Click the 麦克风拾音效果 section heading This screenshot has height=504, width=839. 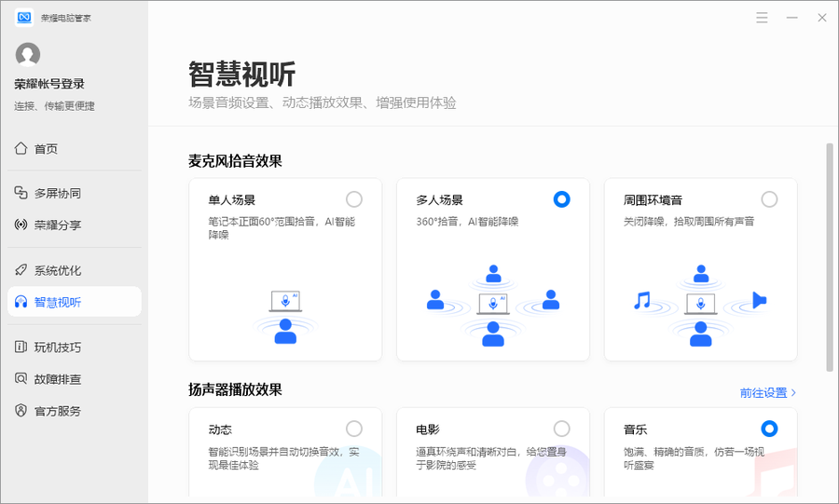(x=235, y=161)
